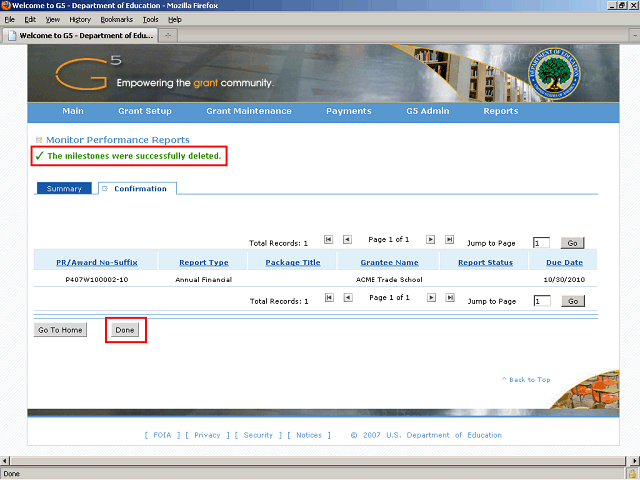640x480 pixels.
Task: Open the Notices footer link
Action: pyautogui.click(x=309, y=435)
